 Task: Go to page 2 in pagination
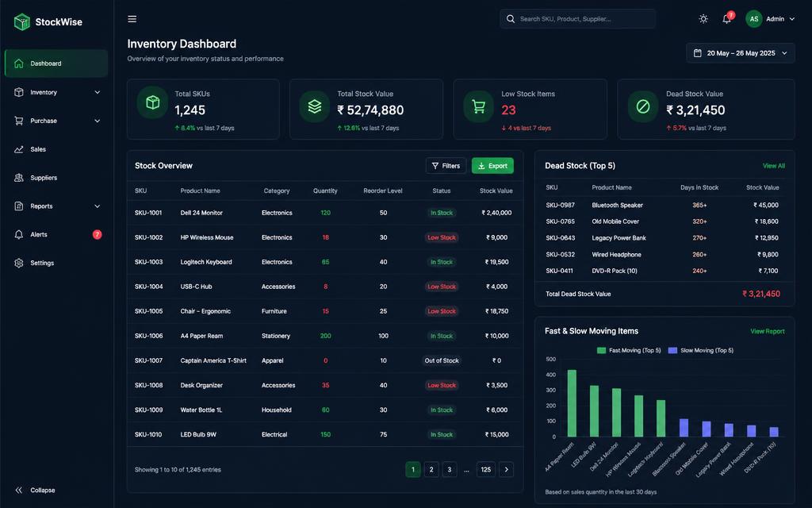point(431,470)
